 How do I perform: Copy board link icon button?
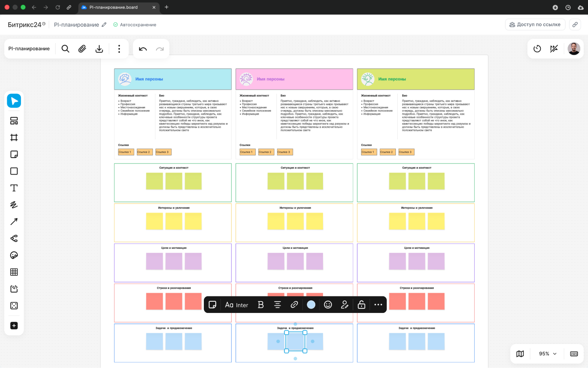[x=575, y=24]
